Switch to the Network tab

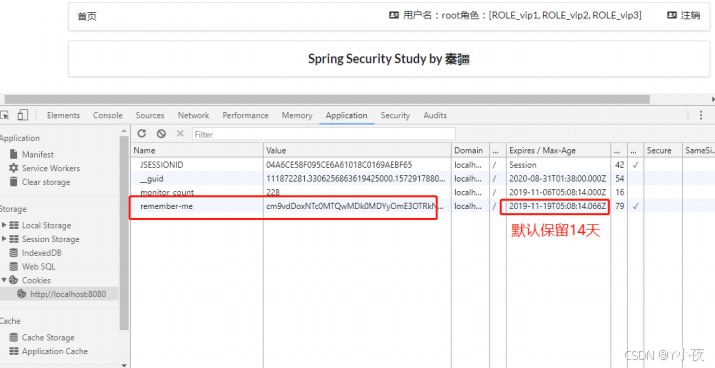[193, 115]
